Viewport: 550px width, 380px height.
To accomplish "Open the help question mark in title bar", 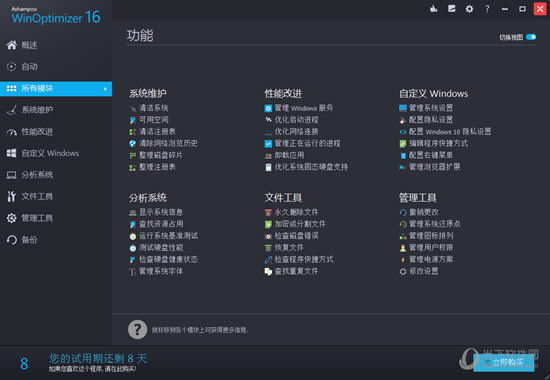I will point(487,9).
